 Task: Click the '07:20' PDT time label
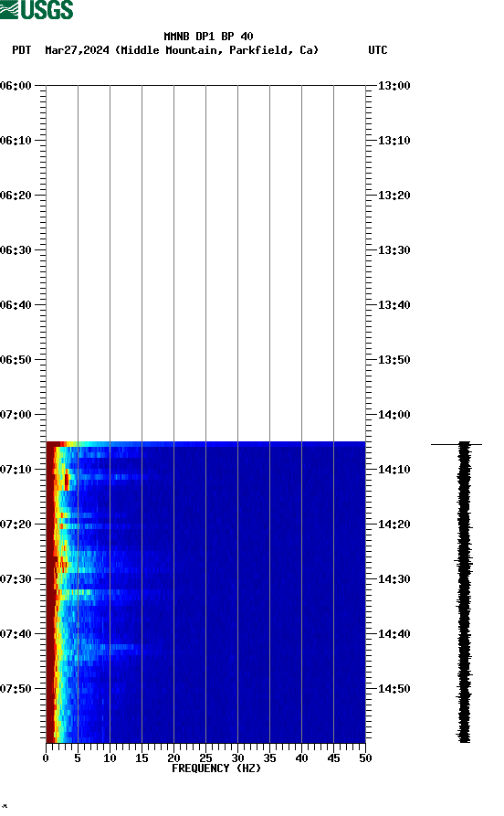pos(16,525)
